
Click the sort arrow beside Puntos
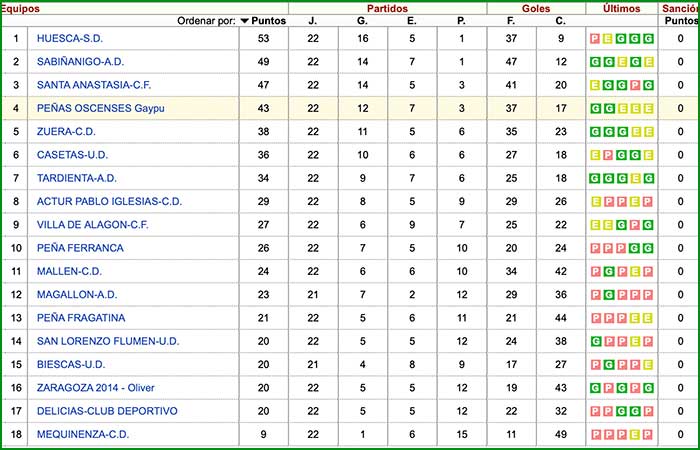[245, 20]
